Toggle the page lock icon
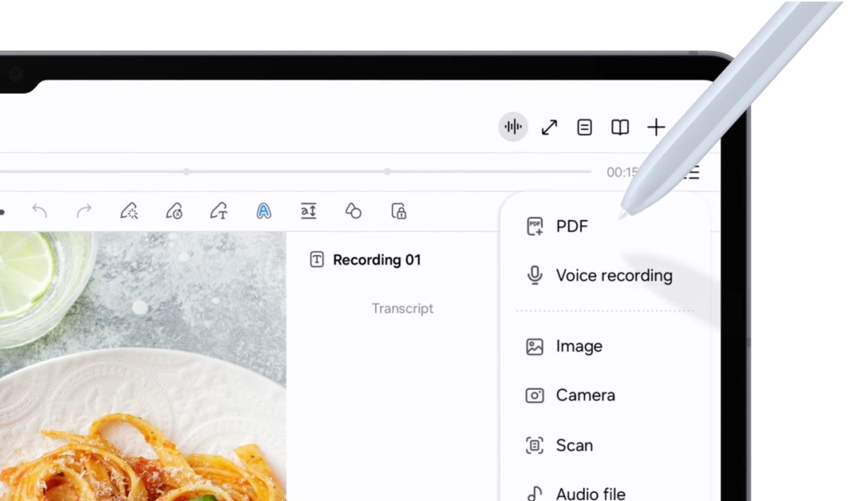Viewport: 868px width, 501px height. coord(399,211)
